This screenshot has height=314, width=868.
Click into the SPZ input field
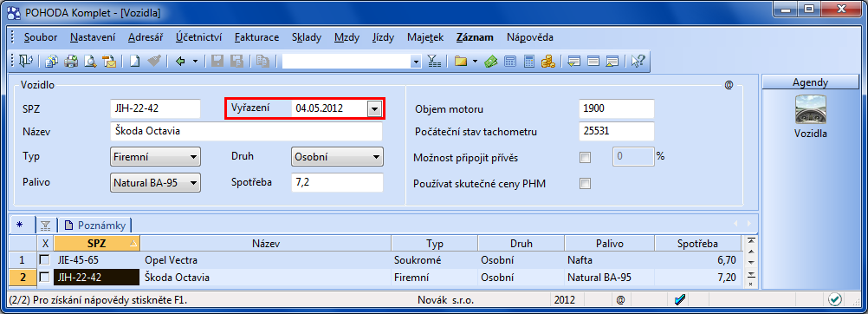coord(155,108)
